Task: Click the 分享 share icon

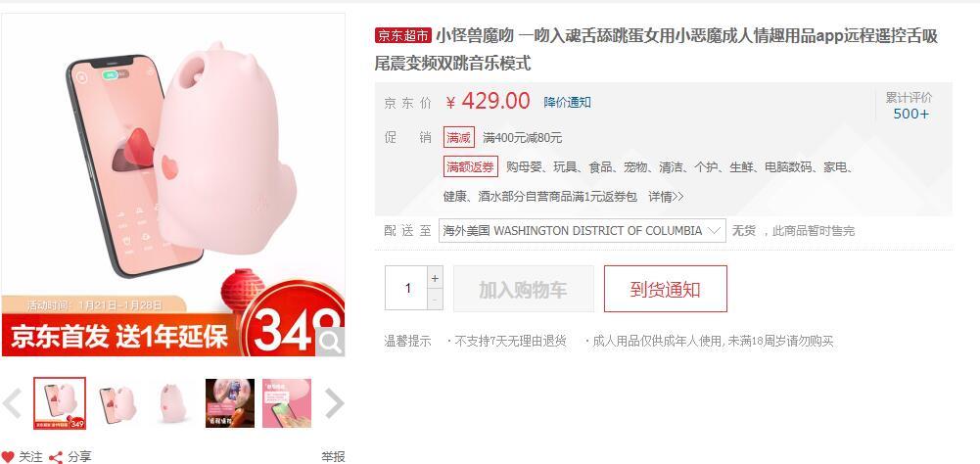Action: pos(56,457)
